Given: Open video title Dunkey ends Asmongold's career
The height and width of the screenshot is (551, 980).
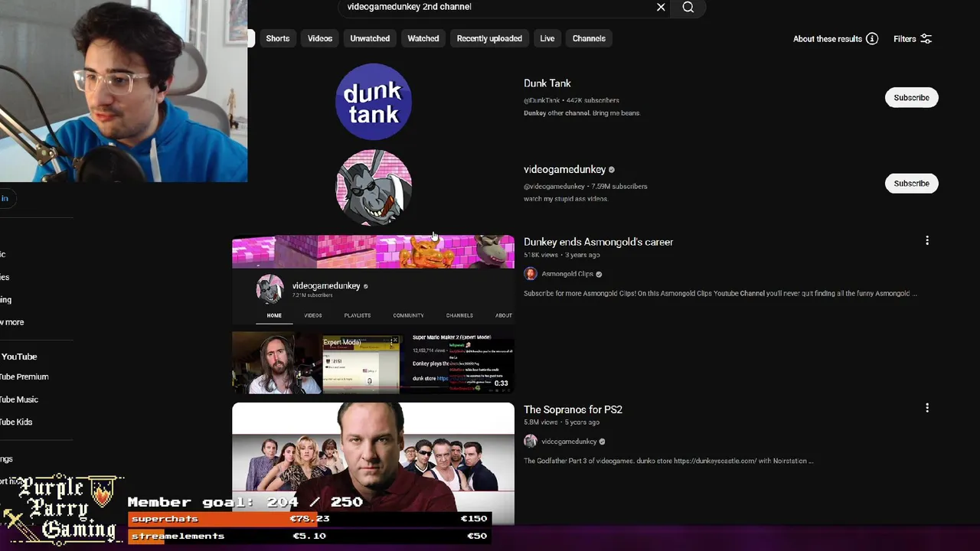Looking at the screenshot, I should 599,242.
